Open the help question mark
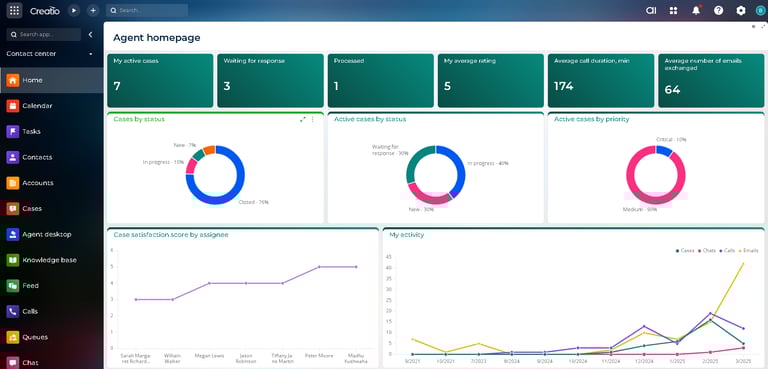The height and width of the screenshot is (369, 768). pyautogui.click(x=719, y=10)
